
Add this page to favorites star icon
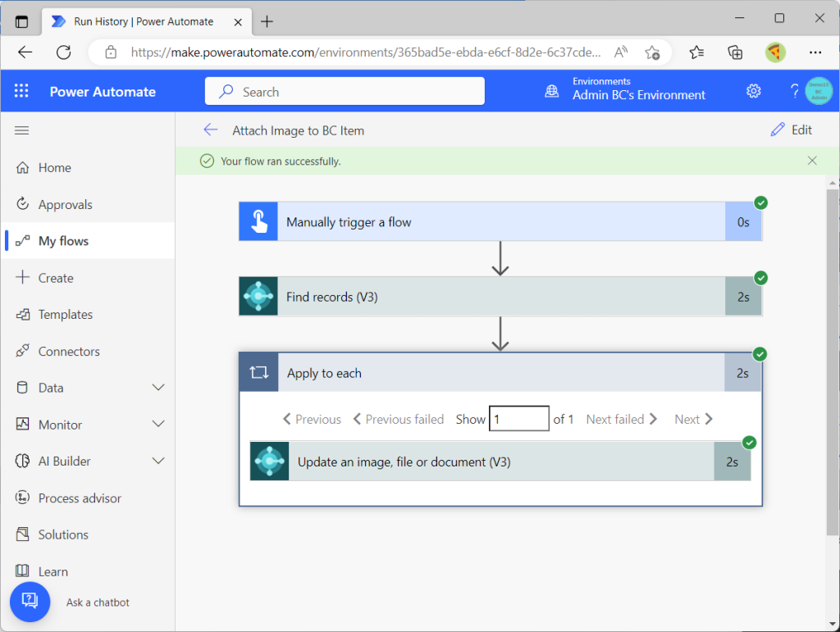click(652, 52)
